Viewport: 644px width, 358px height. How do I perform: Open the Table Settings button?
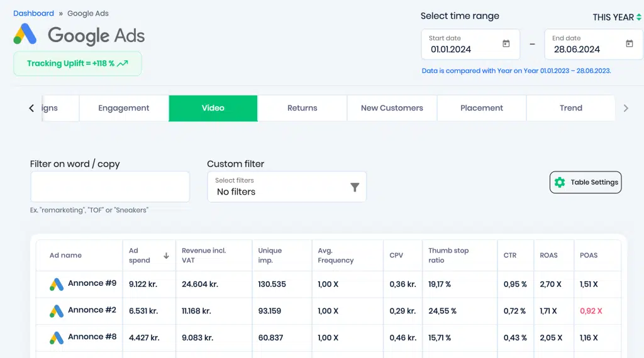[586, 183]
